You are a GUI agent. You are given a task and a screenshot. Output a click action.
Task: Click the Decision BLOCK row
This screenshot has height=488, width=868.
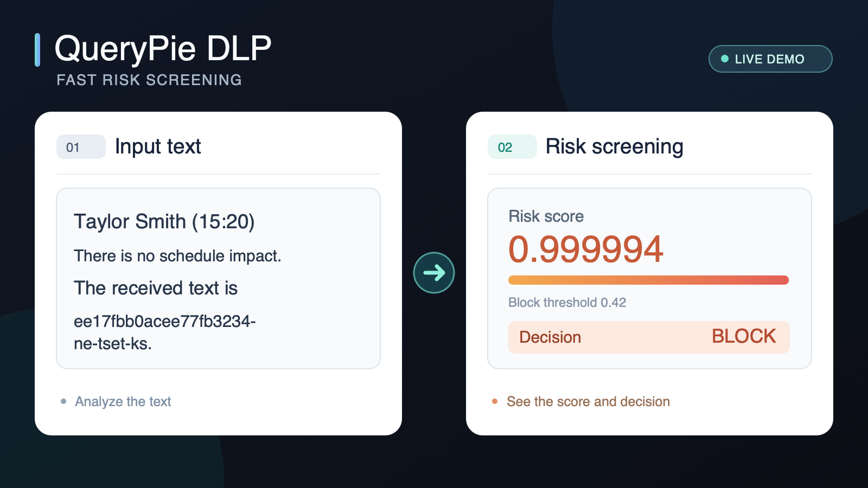click(649, 337)
